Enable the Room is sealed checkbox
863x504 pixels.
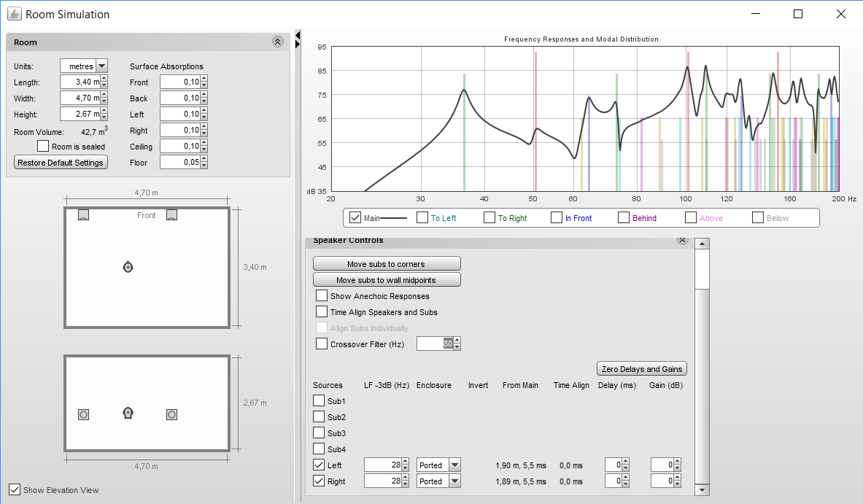pos(43,147)
